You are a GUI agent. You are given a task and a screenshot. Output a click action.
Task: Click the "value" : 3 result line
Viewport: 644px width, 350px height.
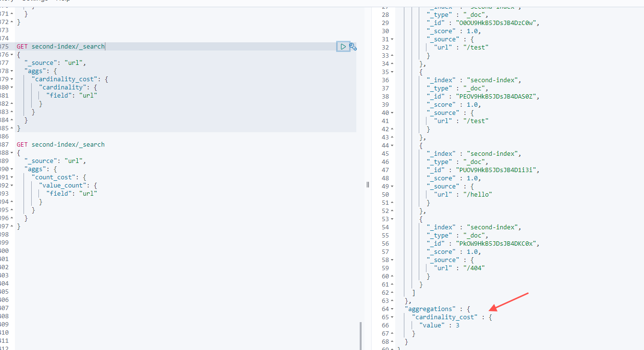coord(439,325)
